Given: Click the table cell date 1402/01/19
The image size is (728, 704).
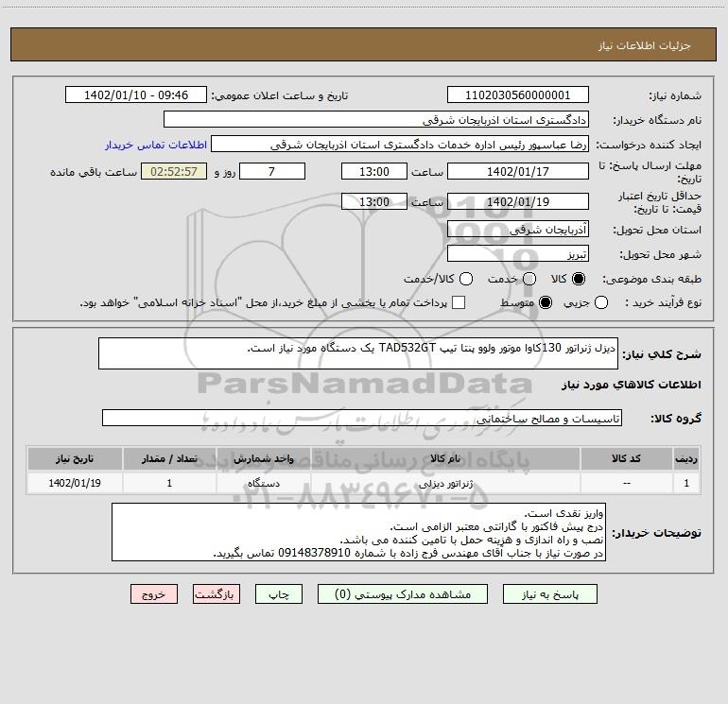Looking at the screenshot, I should click(x=75, y=483).
